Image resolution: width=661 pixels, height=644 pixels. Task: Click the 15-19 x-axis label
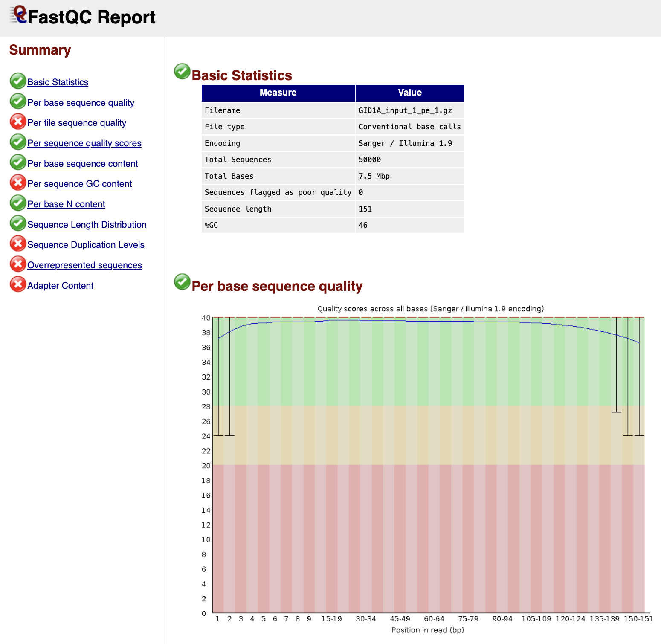pyautogui.click(x=331, y=619)
